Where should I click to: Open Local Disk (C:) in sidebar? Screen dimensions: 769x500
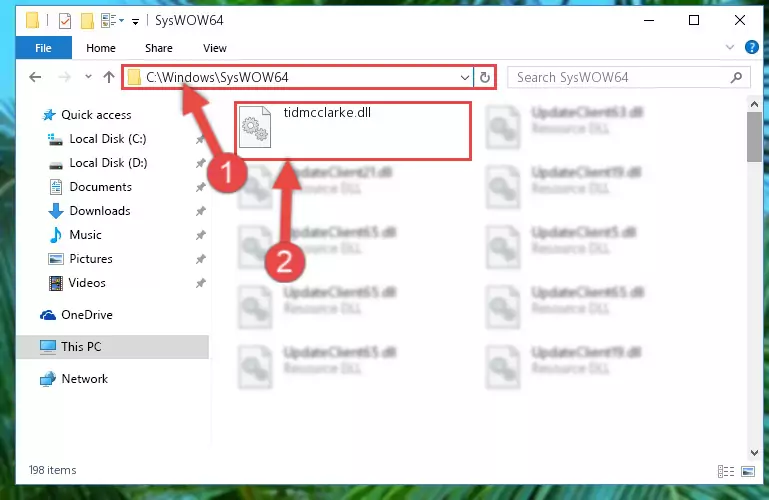(108, 139)
